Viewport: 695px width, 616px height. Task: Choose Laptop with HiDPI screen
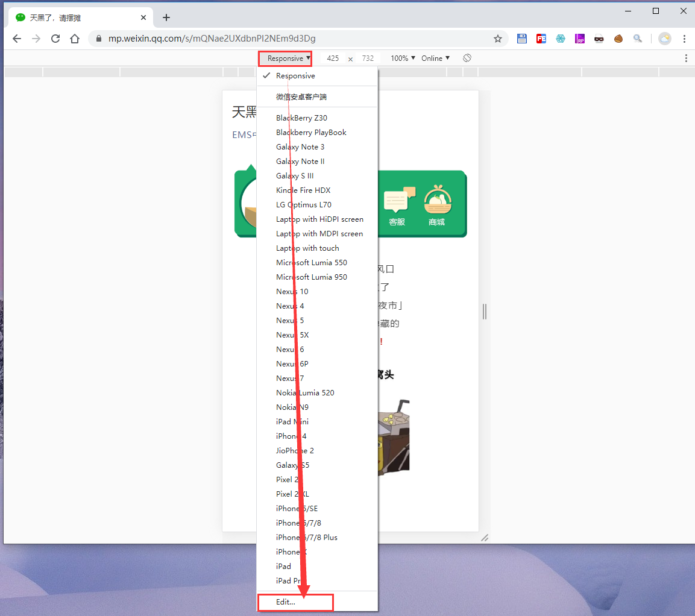tap(317, 219)
